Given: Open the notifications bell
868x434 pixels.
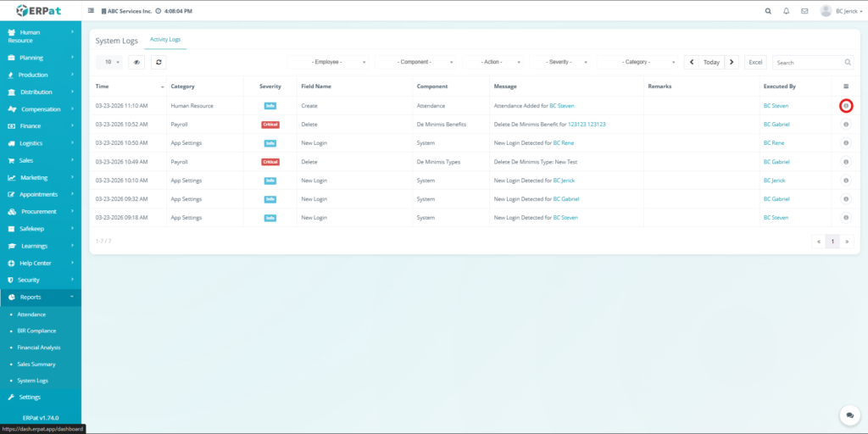Looking at the screenshot, I should (x=786, y=11).
